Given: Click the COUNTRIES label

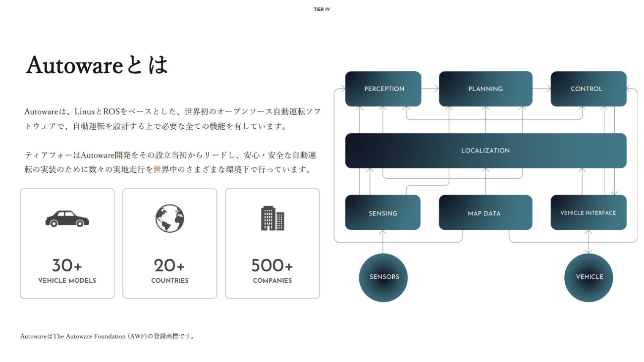Looking at the screenshot, I should point(170,280).
